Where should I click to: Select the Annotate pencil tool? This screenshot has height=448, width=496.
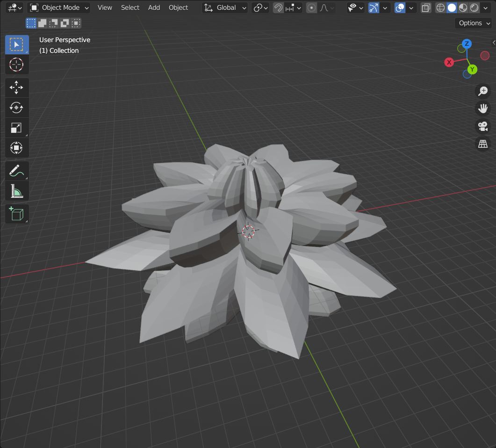tap(17, 171)
